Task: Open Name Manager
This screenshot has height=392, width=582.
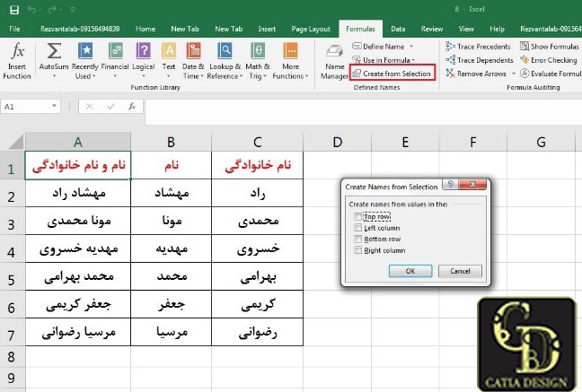Action: pyautogui.click(x=334, y=62)
